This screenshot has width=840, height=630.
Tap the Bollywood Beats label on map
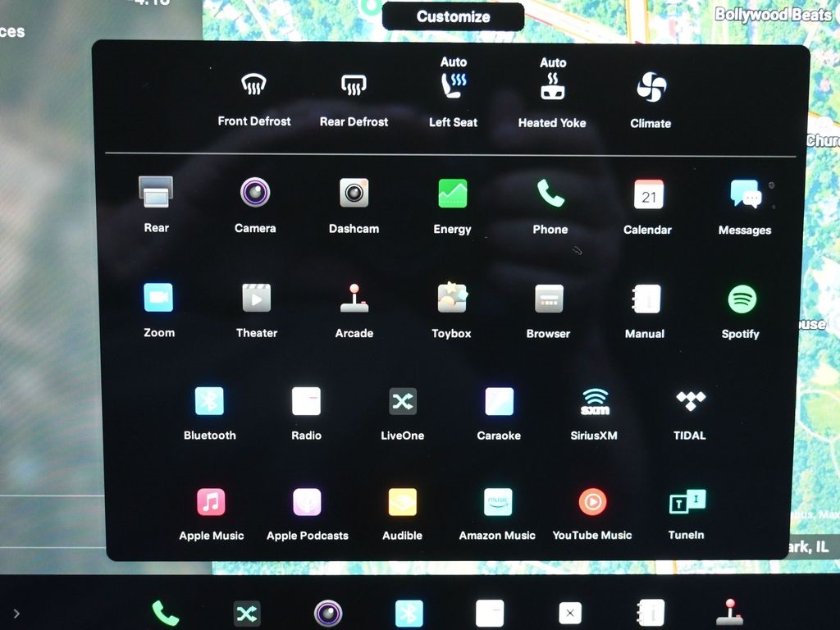pos(773,15)
